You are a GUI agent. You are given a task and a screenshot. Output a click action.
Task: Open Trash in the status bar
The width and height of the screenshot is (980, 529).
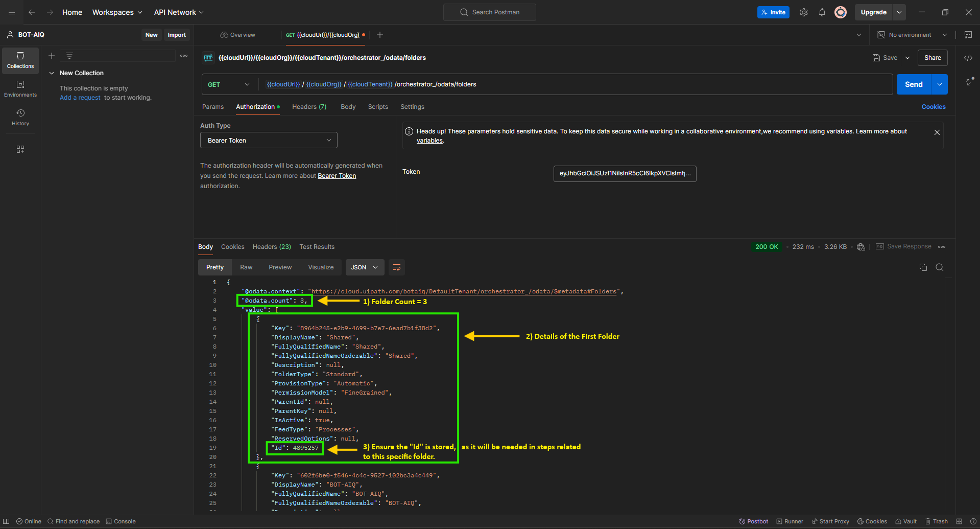[937, 521]
